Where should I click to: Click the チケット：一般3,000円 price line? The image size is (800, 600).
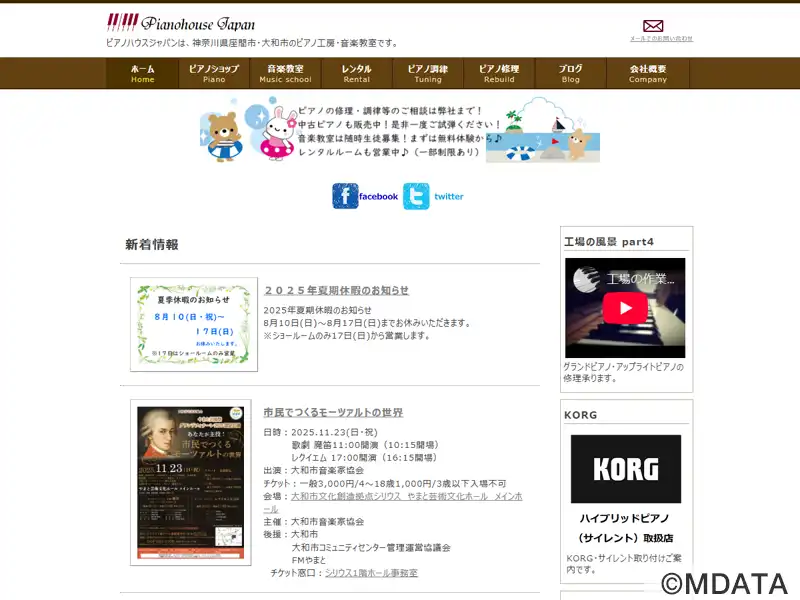click(385, 483)
